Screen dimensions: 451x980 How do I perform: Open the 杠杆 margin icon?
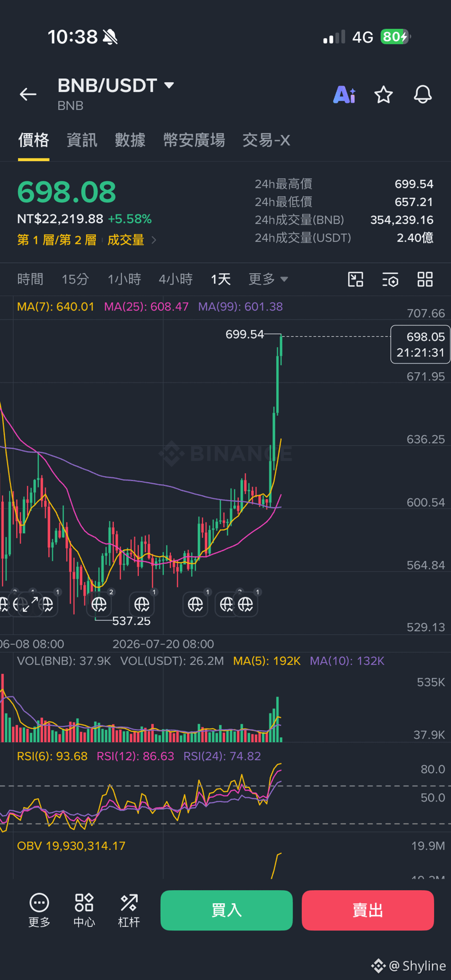tap(129, 910)
